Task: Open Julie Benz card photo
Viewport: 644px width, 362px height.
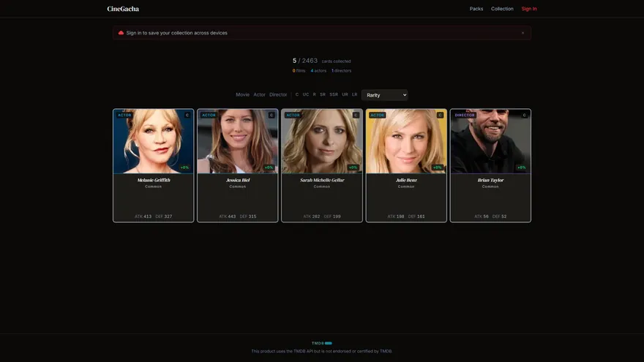Action: [x=406, y=141]
